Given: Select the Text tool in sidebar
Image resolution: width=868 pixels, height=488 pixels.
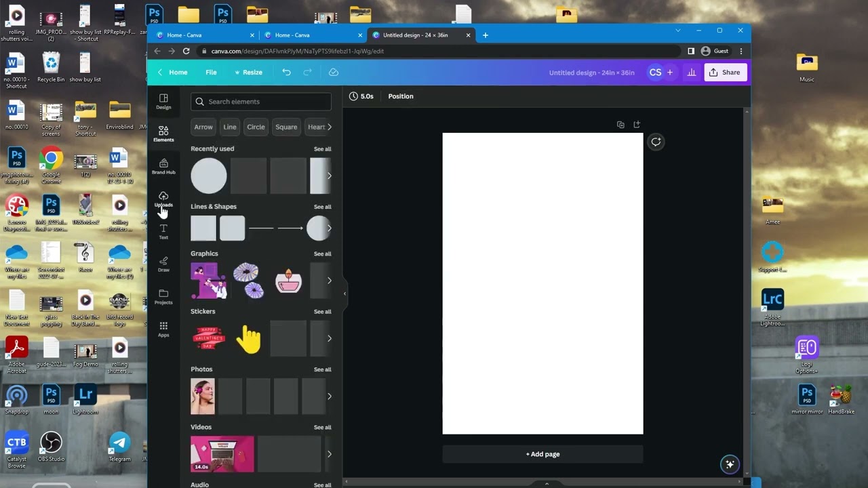Looking at the screenshot, I should [163, 231].
